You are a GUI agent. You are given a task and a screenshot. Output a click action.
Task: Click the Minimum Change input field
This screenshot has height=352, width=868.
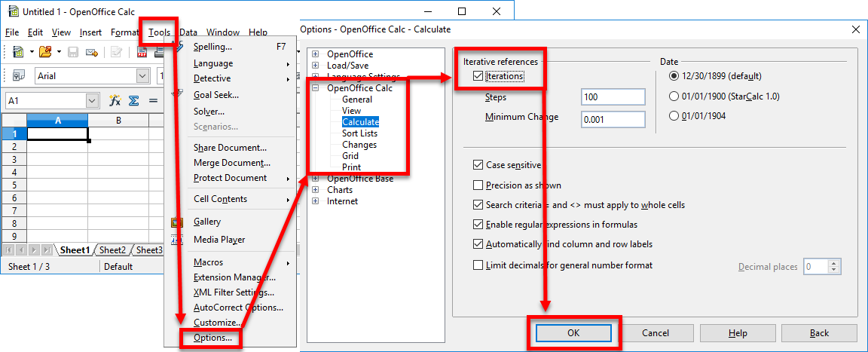613,119
